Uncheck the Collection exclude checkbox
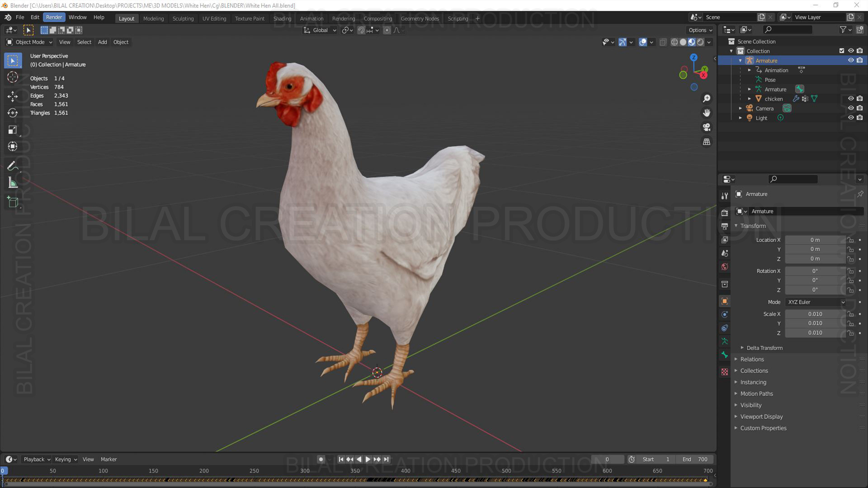The height and width of the screenshot is (488, 868). [842, 51]
